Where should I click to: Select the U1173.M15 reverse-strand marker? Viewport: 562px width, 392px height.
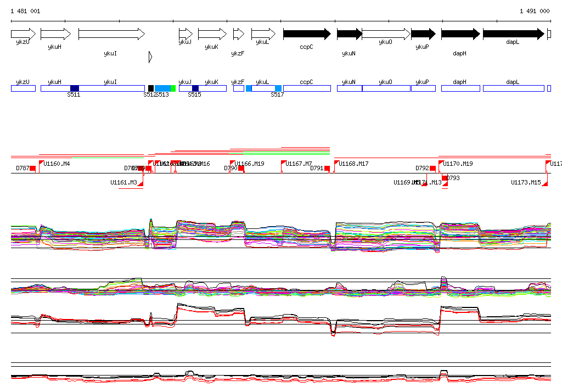(x=545, y=183)
